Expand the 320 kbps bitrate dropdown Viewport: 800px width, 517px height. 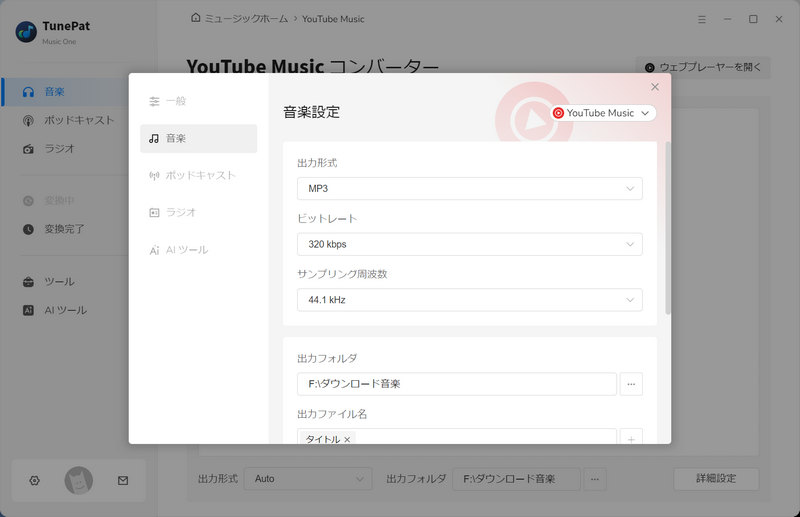click(x=469, y=244)
